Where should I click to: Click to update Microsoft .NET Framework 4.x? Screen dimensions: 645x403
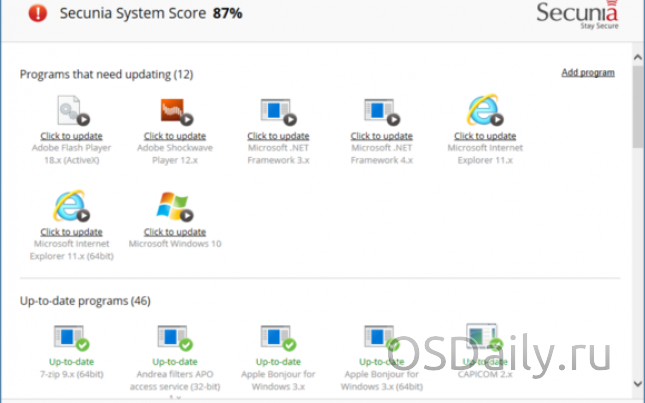coord(381,136)
